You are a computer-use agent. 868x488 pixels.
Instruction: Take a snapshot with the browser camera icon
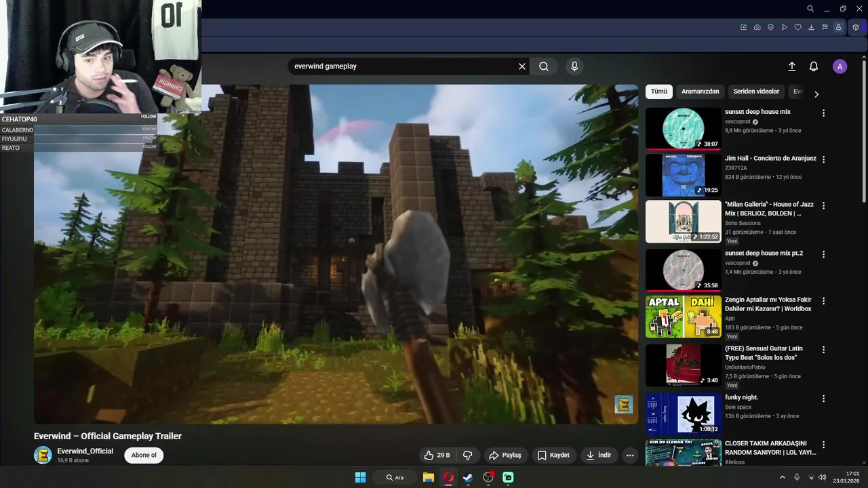tap(757, 27)
